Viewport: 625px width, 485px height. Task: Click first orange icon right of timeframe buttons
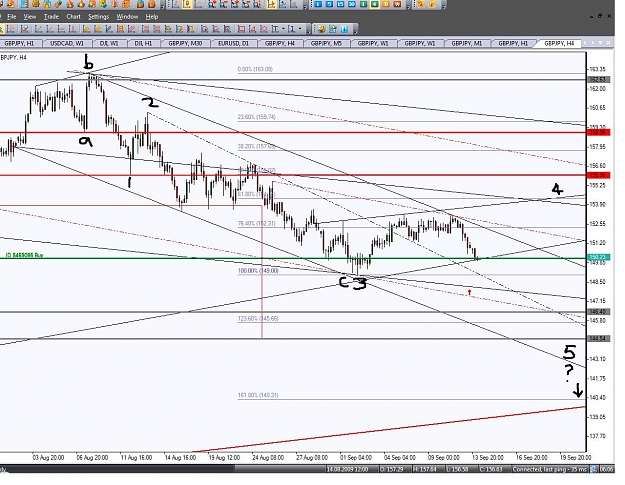(x=421, y=4)
